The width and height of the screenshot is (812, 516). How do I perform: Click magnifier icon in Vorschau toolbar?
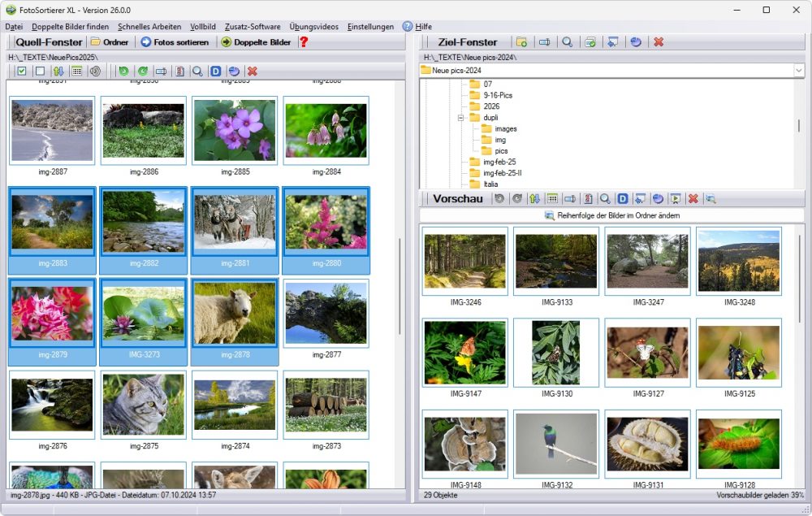[x=605, y=198]
